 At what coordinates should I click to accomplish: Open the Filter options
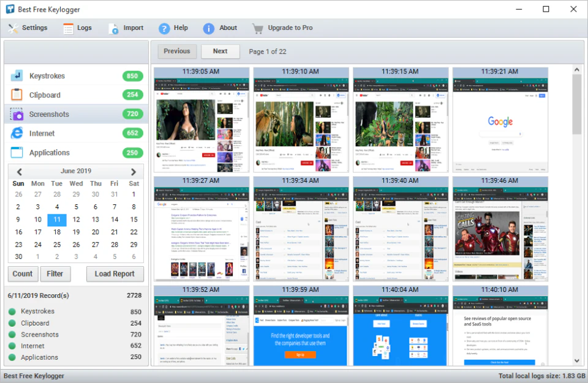coord(55,273)
